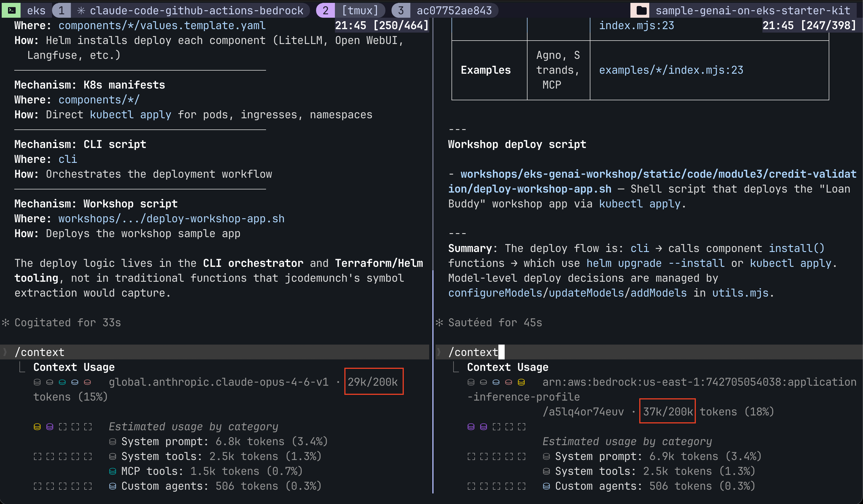
Task: Click the 21:45 [250/464] scroll indicator
Action: (x=382, y=25)
